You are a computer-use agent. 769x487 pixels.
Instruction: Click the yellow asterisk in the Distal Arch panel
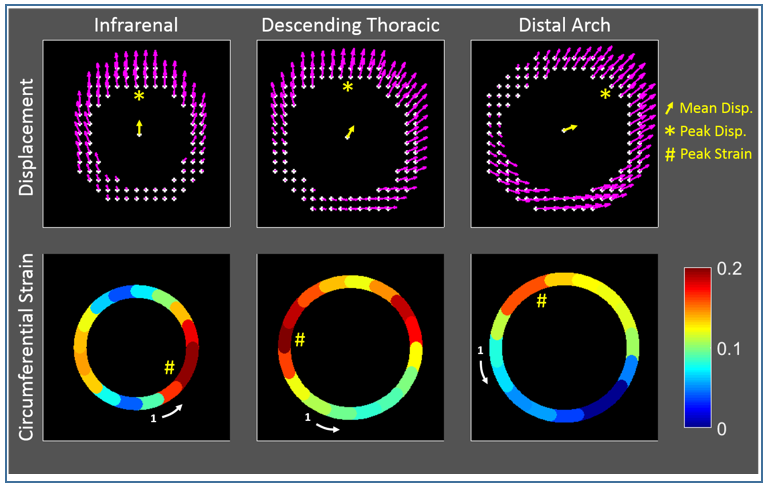(605, 95)
